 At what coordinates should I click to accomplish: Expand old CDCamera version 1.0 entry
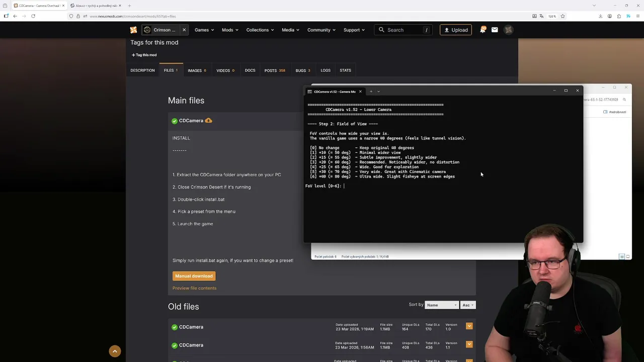(x=469, y=326)
